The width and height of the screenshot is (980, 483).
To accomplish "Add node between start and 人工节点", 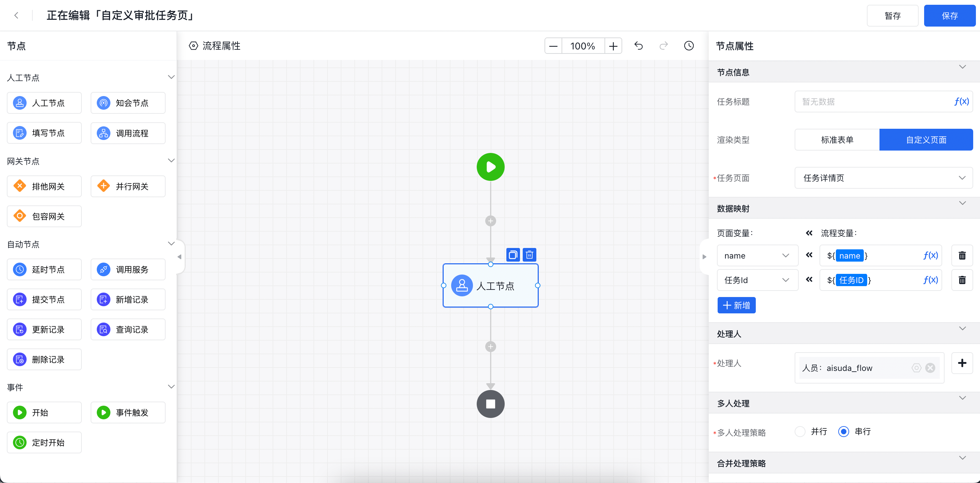I will (490, 221).
